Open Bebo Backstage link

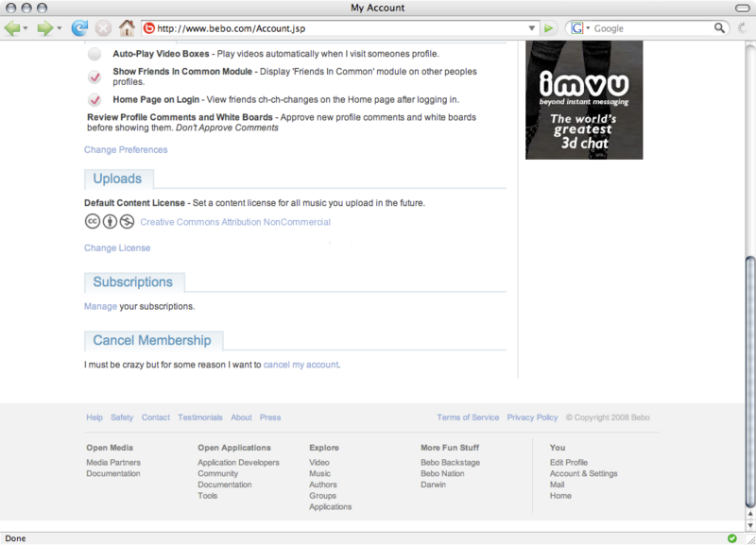(x=451, y=463)
